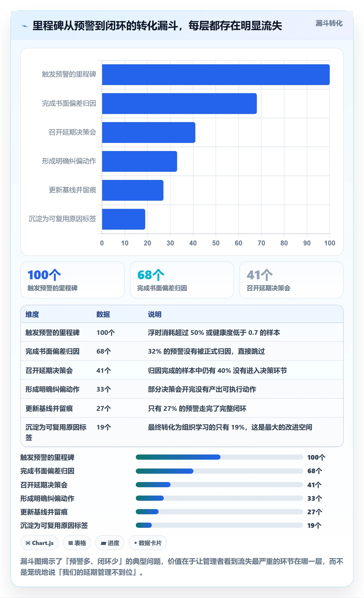This screenshot has height=598, width=364.
Task: Click the 数据 column header
Action: 103,314
